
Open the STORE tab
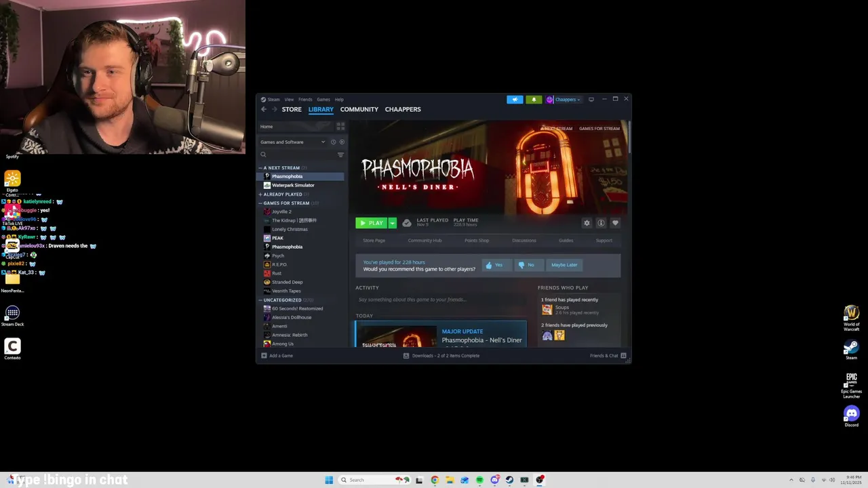point(292,109)
